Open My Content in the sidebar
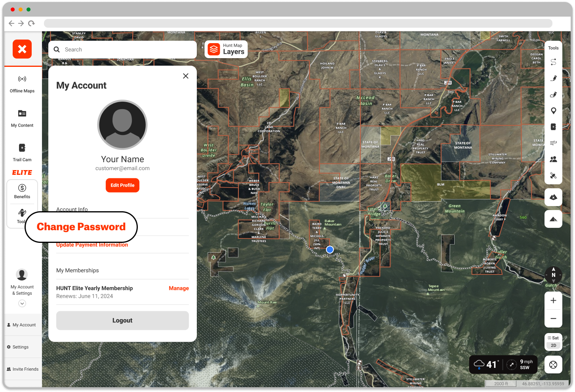Screen dimensions: 575x392 coord(22,119)
